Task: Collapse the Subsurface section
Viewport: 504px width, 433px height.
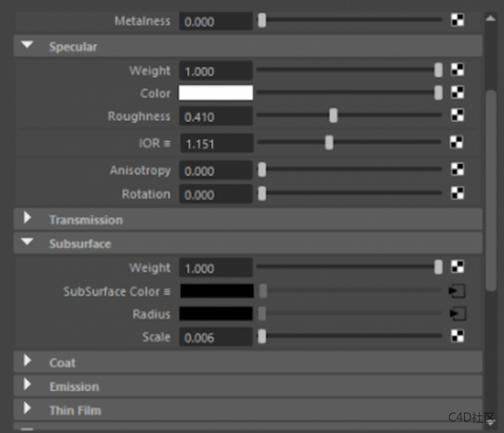Action: coord(28,243)
